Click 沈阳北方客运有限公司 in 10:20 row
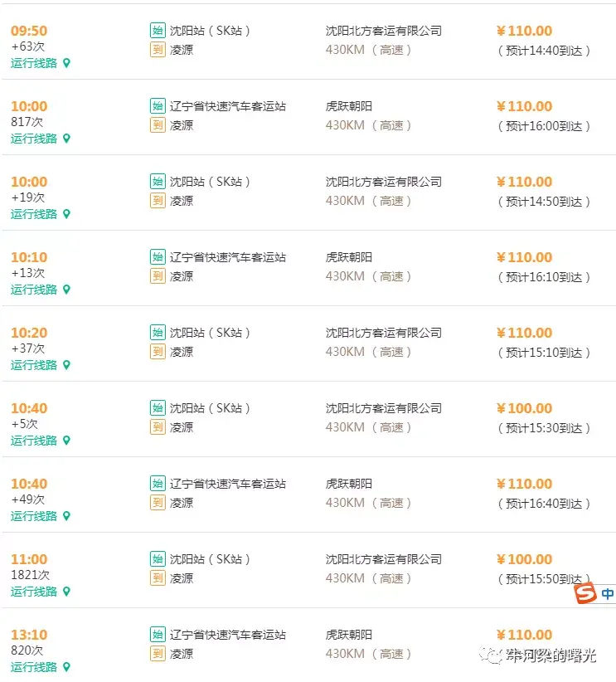The width and height of the screenshot is (616, 682). [384, 334]
